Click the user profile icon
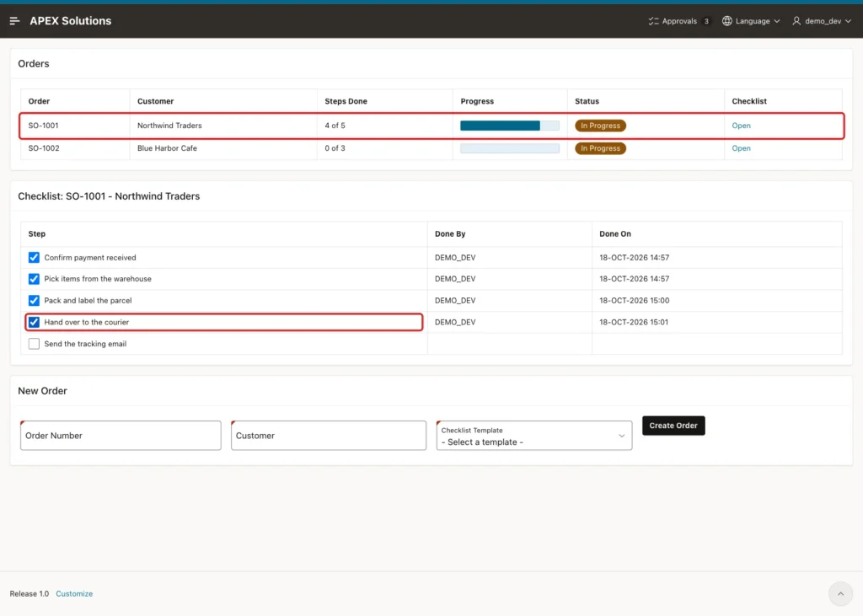This screenshot has width=863, height=616. [796, 21]
